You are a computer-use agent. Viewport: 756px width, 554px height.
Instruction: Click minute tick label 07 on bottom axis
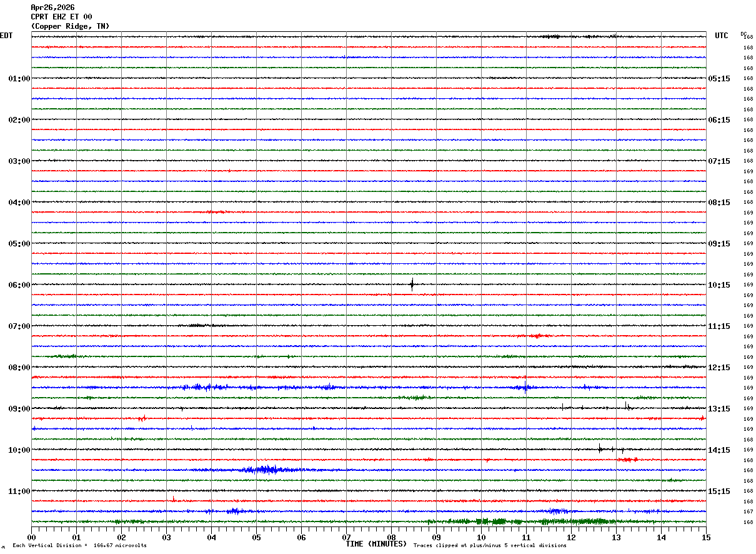point(346,537)
